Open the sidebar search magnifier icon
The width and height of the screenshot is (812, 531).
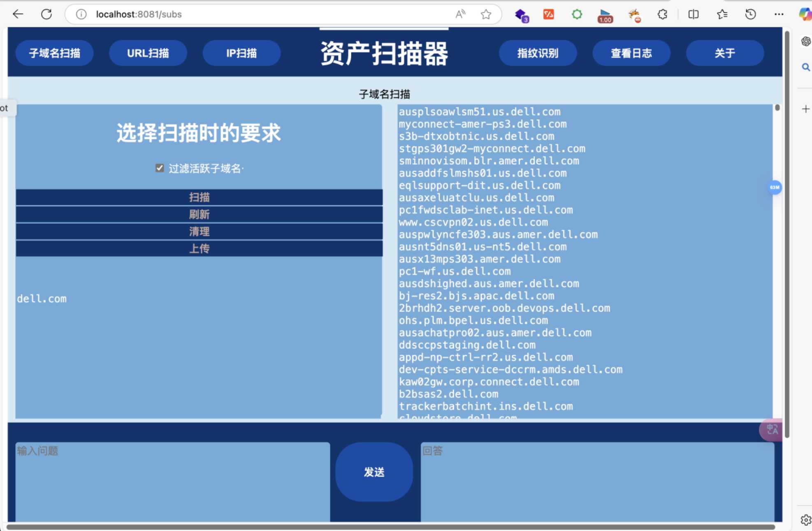coord(805,67)
